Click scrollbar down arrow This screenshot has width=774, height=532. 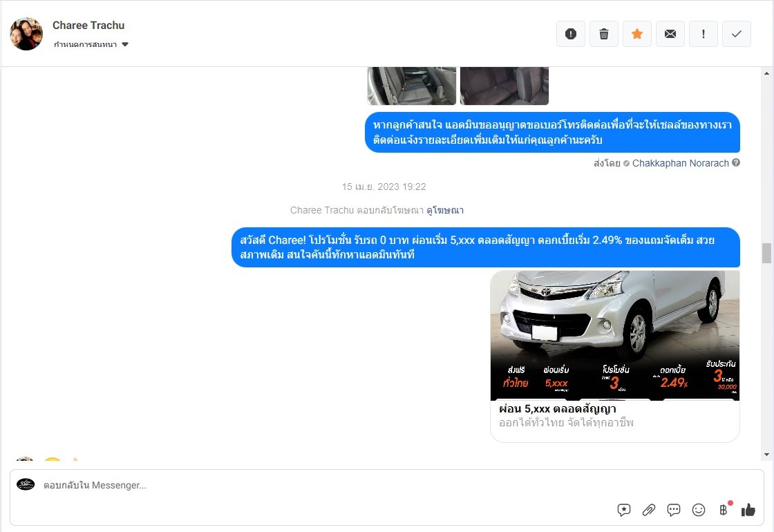[x=766, y=455]
